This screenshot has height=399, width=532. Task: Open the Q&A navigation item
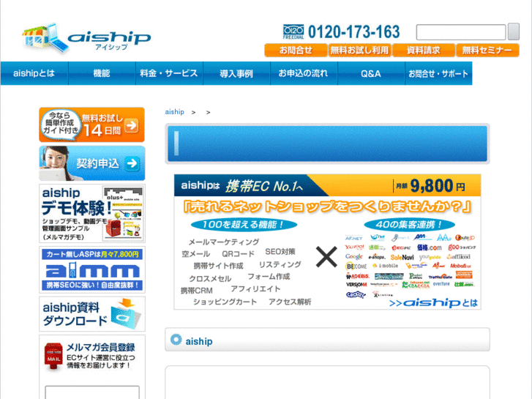pyautogui.click(x=371, y=73)
